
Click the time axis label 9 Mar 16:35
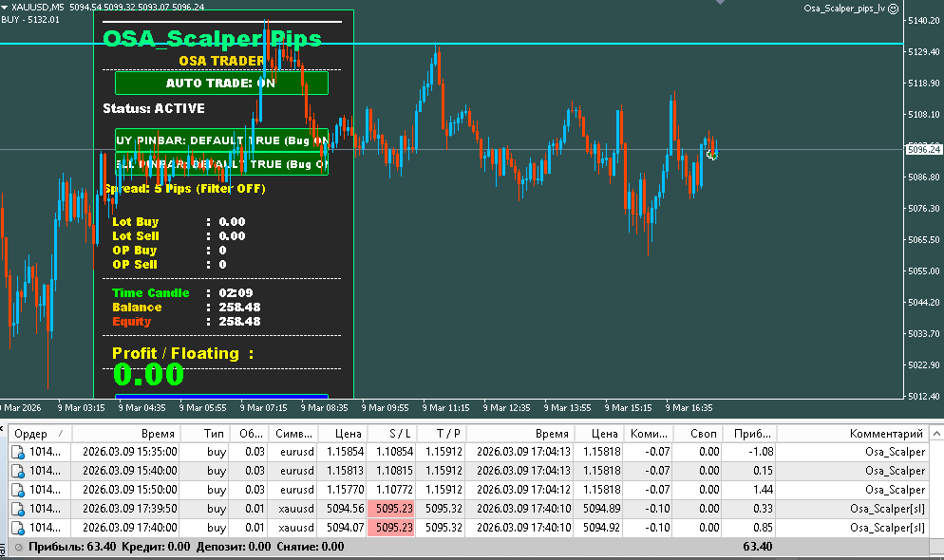tap(689, 408)
